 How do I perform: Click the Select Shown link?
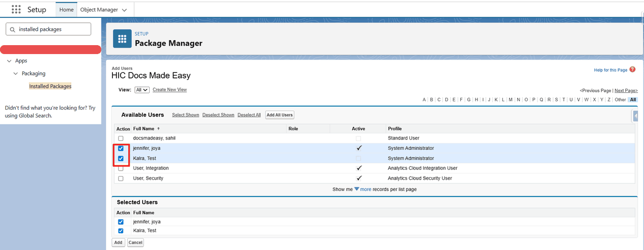(185, 115)
